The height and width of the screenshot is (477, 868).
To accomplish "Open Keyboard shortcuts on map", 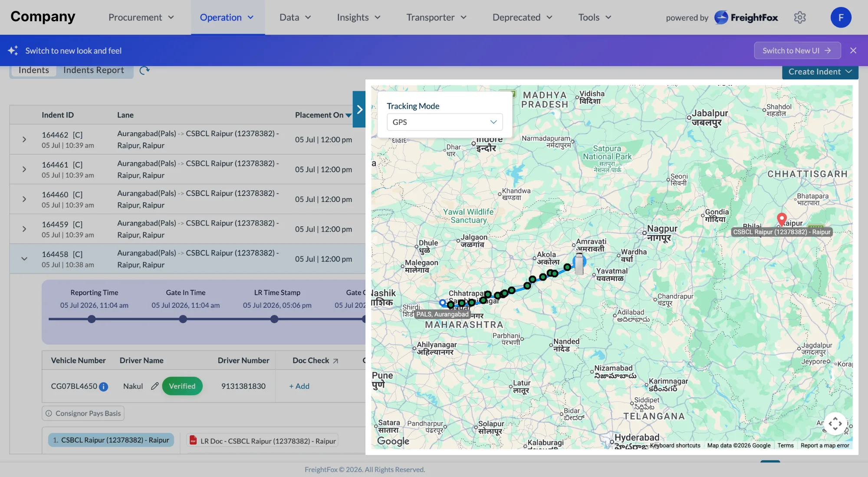I will coord(675,445).
